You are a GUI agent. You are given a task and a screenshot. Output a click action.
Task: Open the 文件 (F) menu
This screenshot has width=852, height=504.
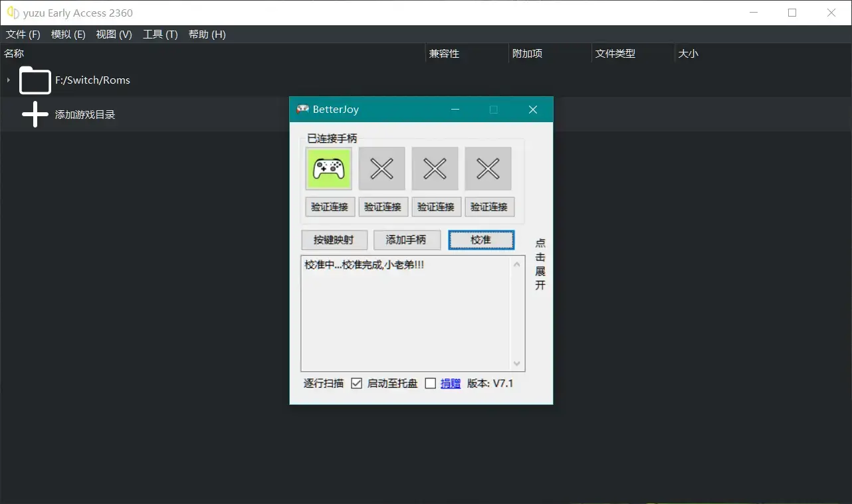[x=23, y=35]
